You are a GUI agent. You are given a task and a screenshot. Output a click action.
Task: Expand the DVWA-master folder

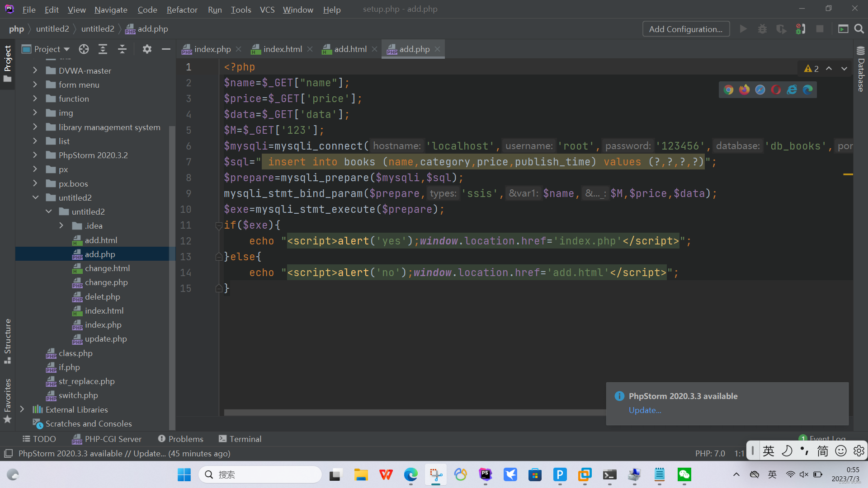pyautogui.click(x=35, y=70)
